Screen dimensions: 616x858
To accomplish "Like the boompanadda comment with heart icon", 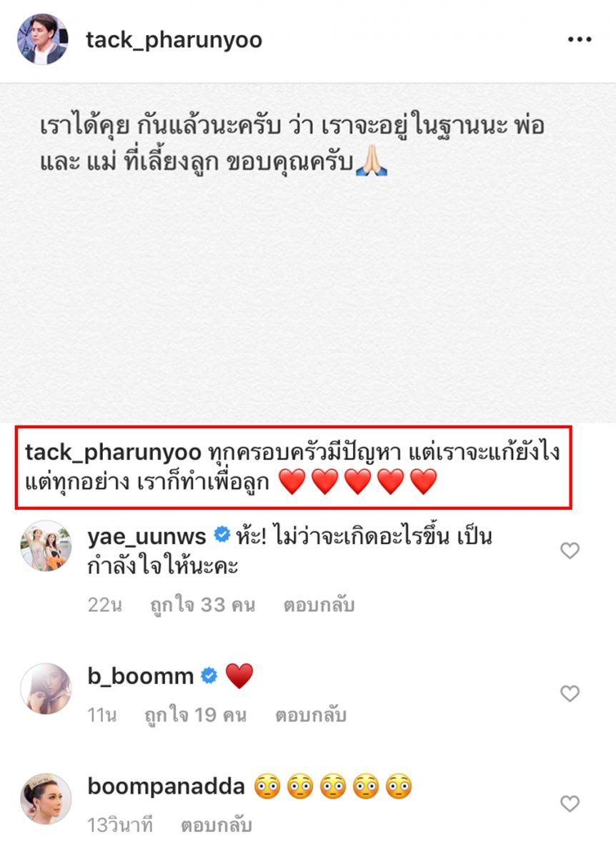I will pos(570,804).
